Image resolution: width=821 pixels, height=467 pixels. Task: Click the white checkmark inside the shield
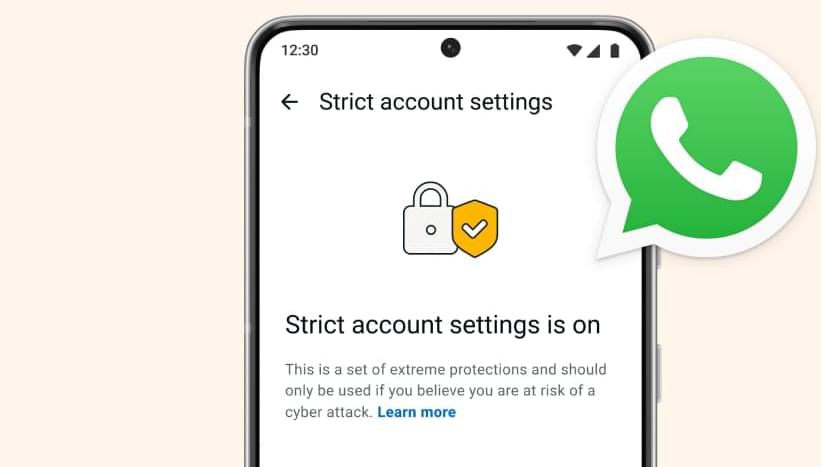click(x=474, y=228)
